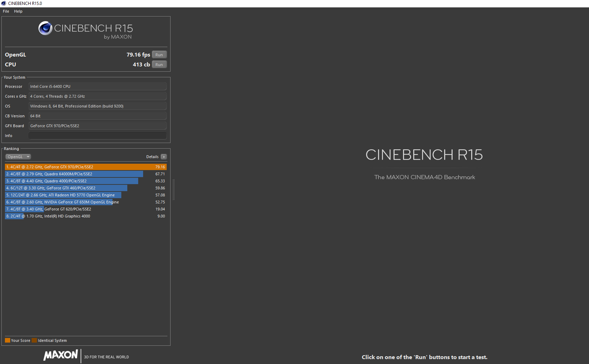Image resolution: width=589 pixels, height=364 pixels.
Task: Click the 'Your Score' legend label
Action: coord(20,340)
